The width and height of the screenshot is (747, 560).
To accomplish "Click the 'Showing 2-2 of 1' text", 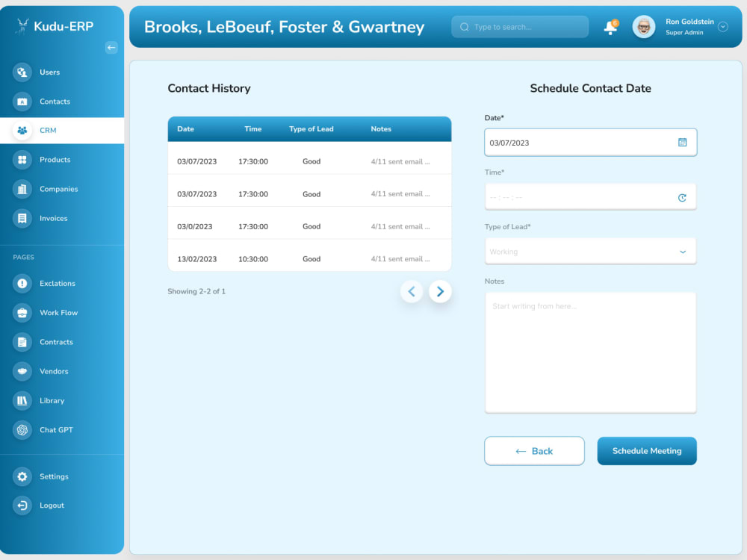I will (196, 291).
